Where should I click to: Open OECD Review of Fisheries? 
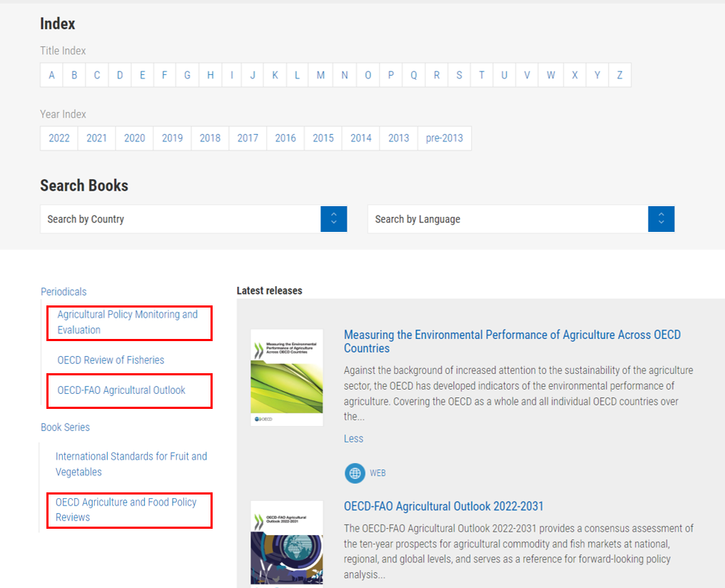111,360
